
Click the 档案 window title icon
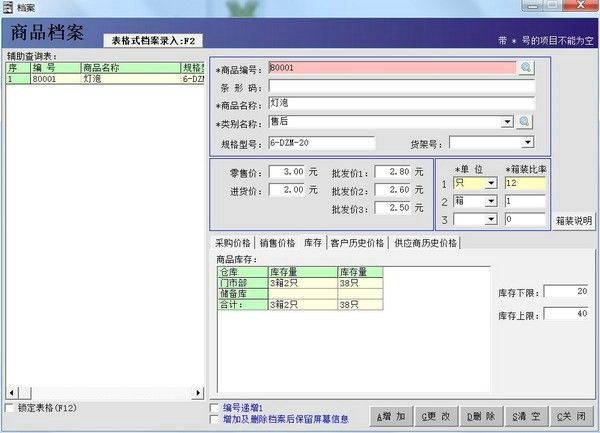pyautogui.click(x=7, y=7)
